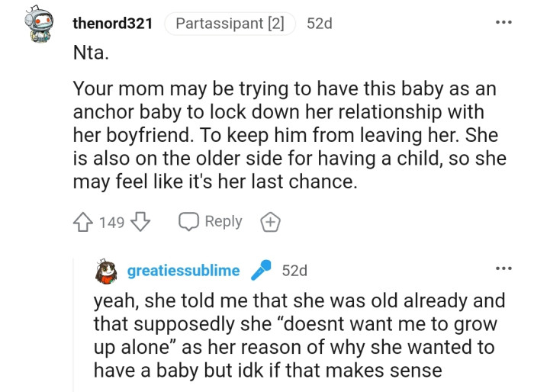Click the 52d timestamp on thenord321's comment
534x392 pixels.
point(320,24)
